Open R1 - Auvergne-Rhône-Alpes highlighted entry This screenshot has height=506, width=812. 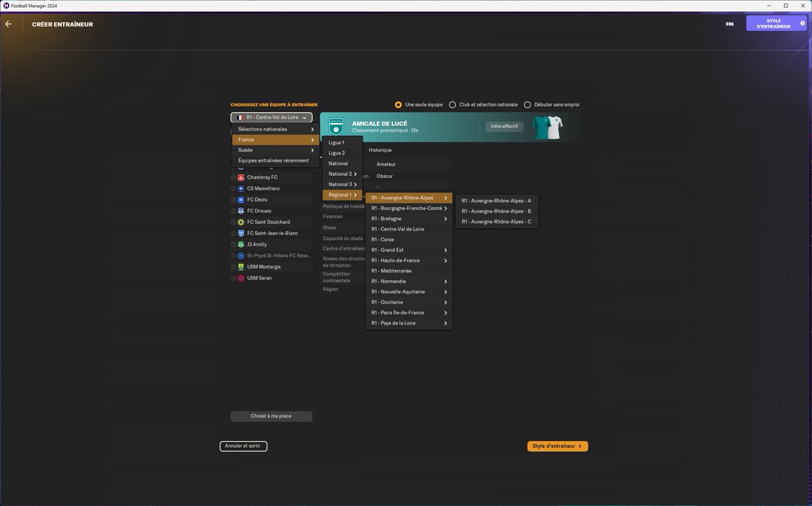[409, 198]
